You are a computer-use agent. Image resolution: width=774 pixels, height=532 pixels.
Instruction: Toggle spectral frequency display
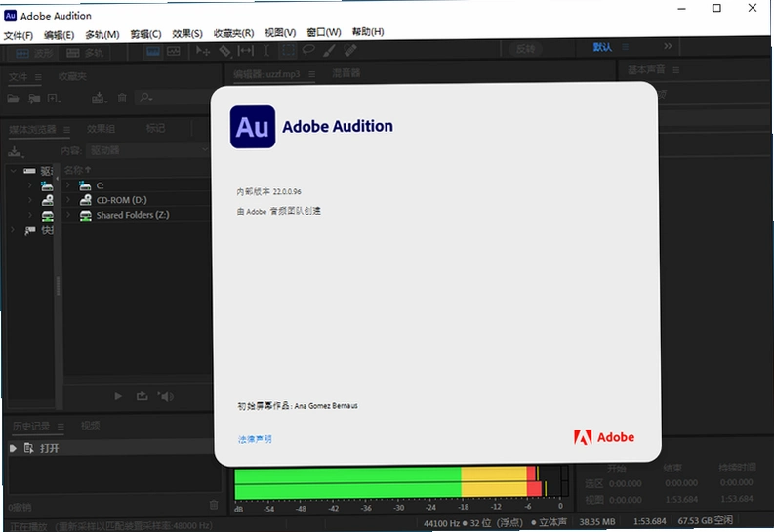click(x=153, y=52)
